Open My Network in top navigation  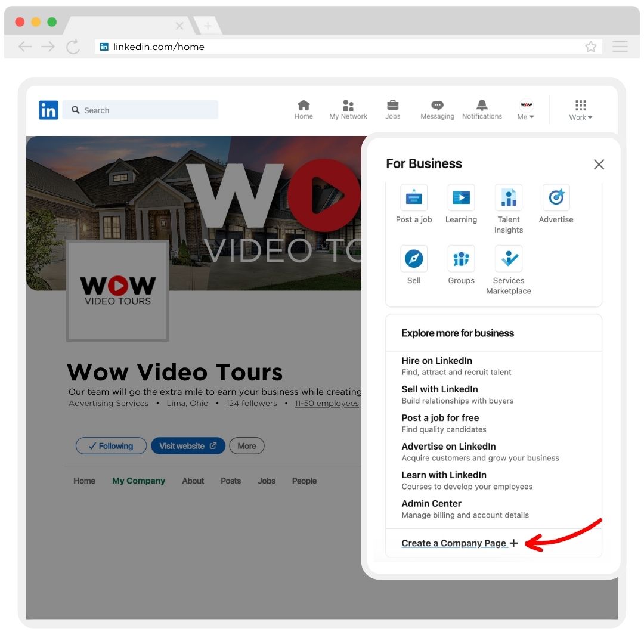pyautogui.click(x=348, y=110)
